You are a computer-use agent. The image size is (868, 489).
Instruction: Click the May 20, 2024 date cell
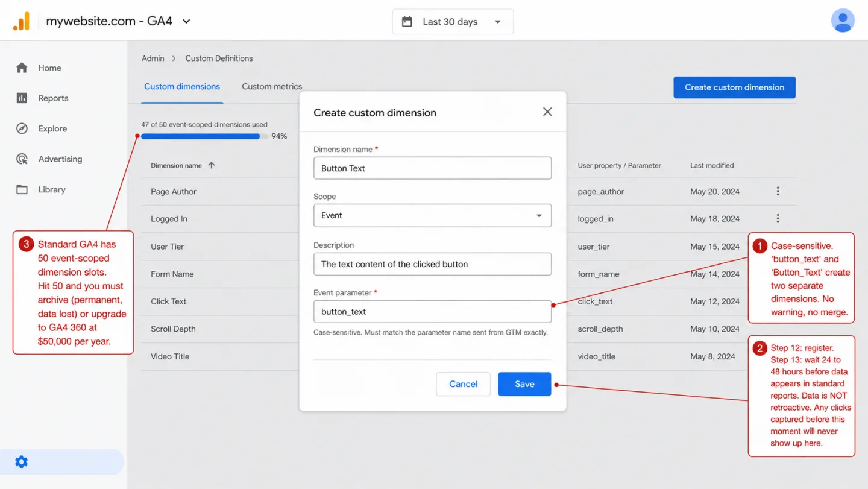[715, 191]
